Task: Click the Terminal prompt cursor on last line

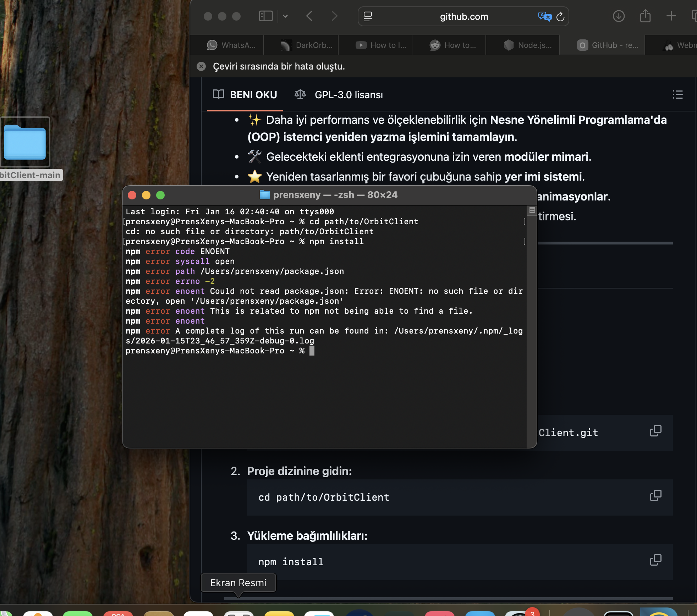Action: coord(312,351)
